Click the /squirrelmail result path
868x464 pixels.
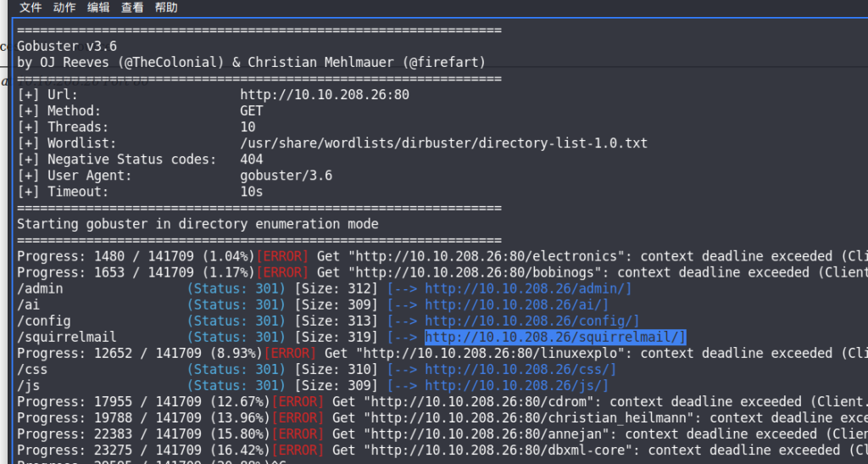click(x=66, y=337)
